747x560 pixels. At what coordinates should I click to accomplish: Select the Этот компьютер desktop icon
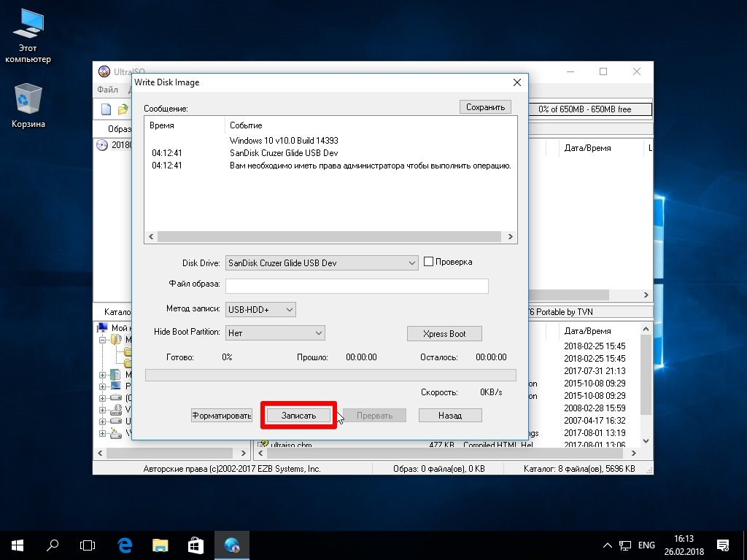(x=28, y=36)
